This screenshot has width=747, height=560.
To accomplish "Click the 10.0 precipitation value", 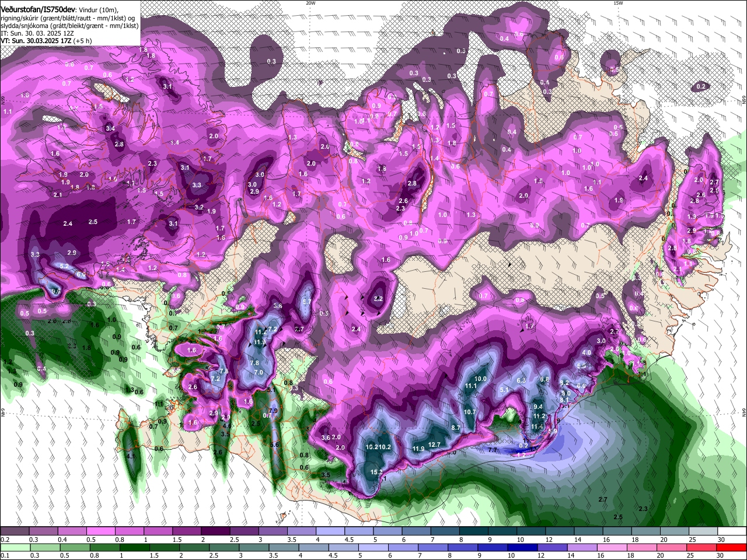I will (x=480, y=379).
